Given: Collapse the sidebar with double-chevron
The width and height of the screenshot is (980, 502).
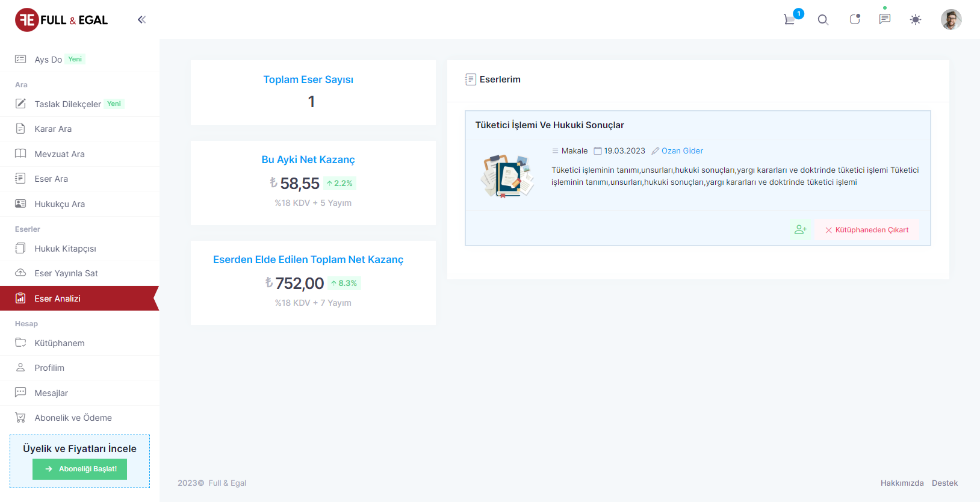Looking at the screenshot, I should 141,20.
